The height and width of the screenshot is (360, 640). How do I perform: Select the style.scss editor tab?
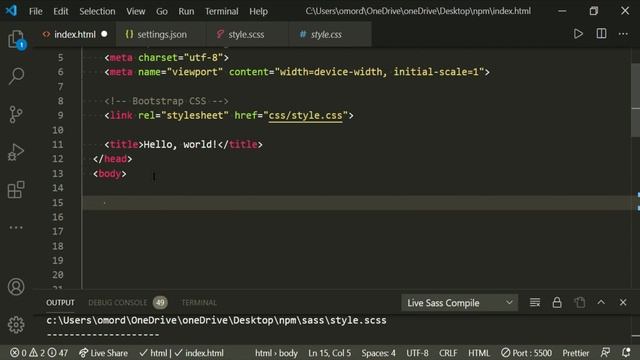pos(246,34)
